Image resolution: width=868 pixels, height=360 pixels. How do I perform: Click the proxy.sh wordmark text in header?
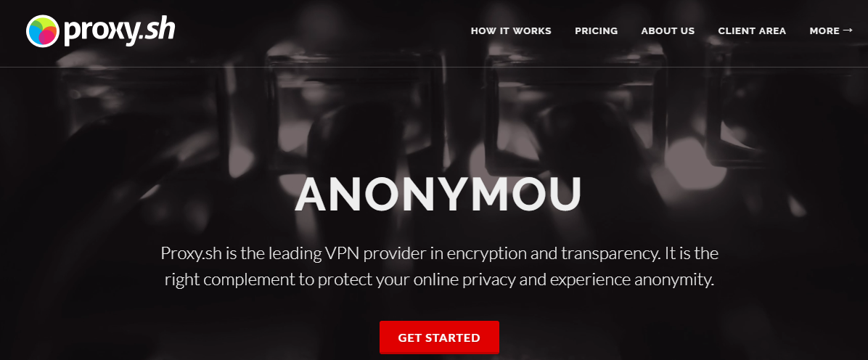(120, 31)
